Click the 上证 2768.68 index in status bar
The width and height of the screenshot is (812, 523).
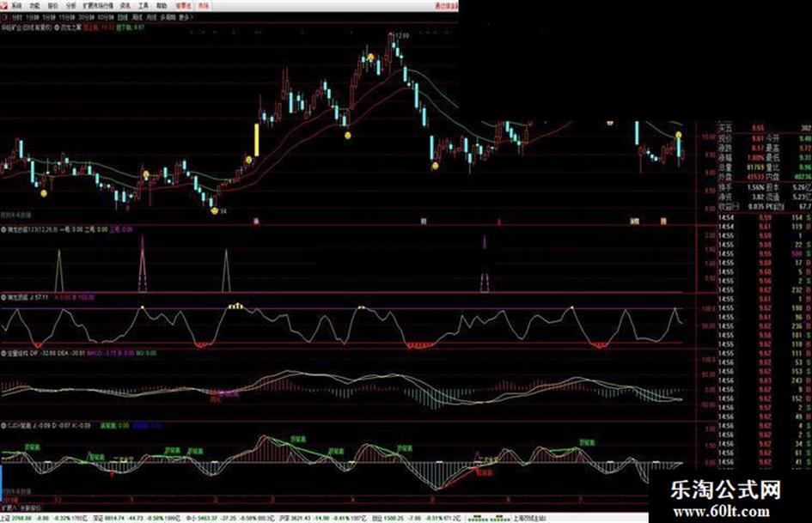point(15,518)
